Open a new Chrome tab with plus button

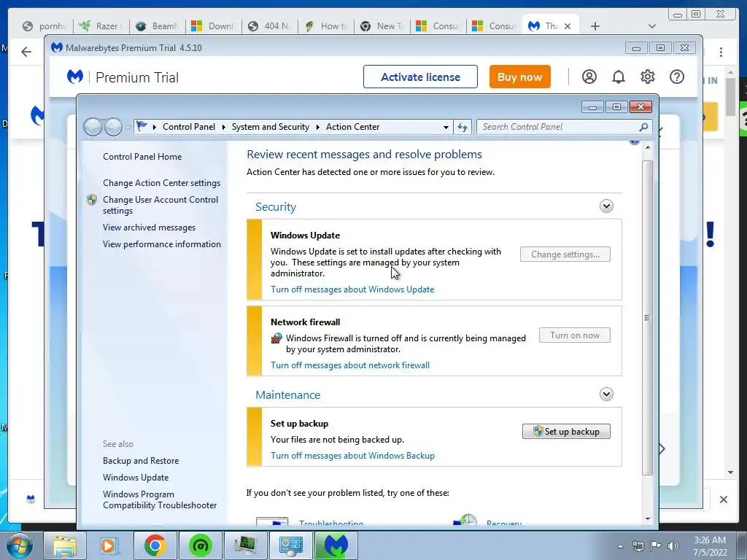click(x=595, y=26)
